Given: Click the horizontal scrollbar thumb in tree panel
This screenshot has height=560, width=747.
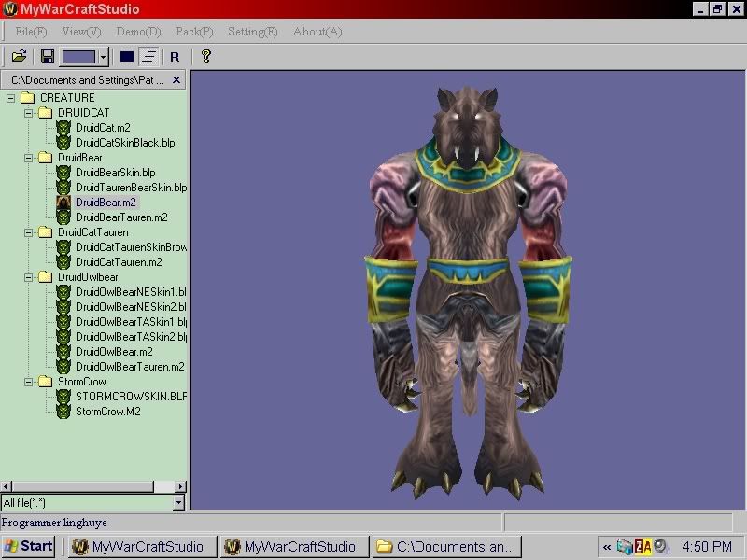Looking at the screenshot, I should coord(82,486).
